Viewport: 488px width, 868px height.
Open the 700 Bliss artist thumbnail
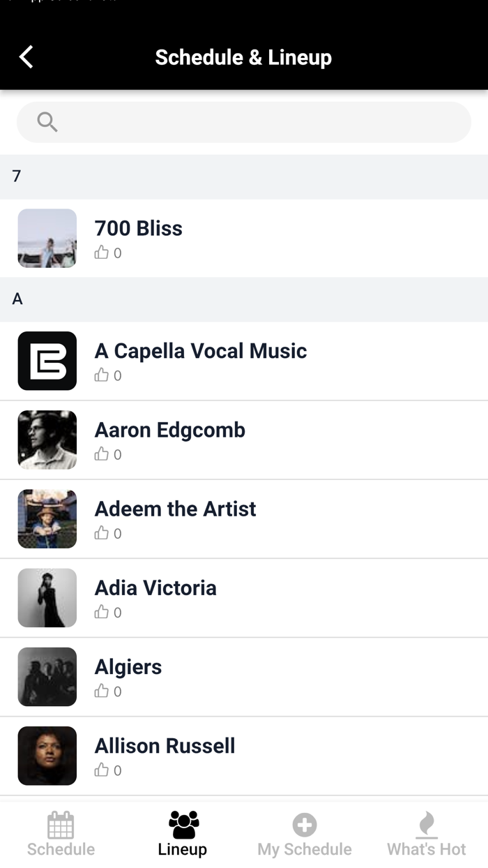tap(47, 238)
